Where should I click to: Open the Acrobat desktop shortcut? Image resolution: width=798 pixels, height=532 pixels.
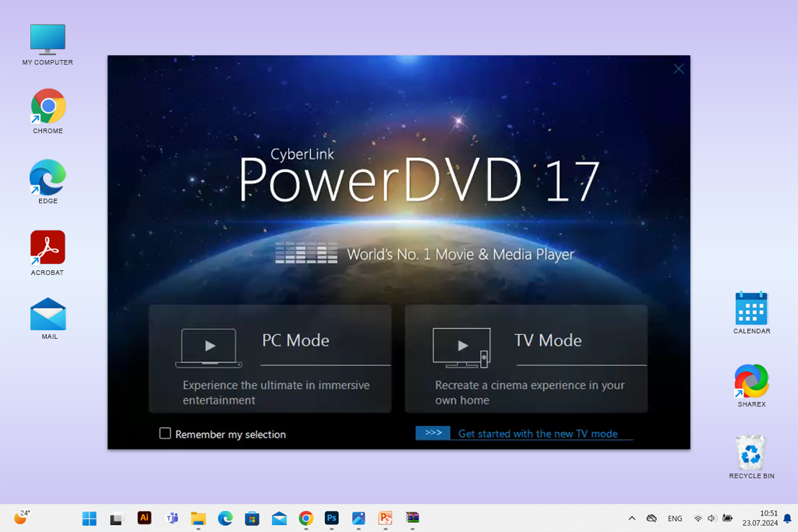(48, 253)
